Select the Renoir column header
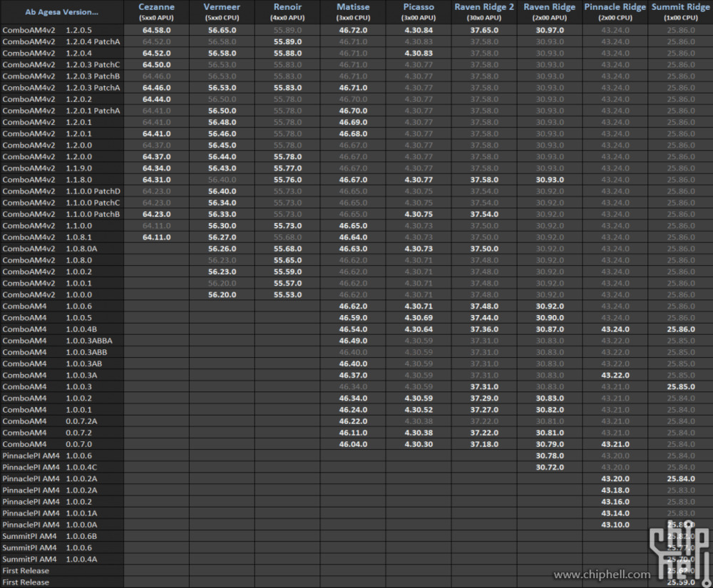The width and height of the screenshot is (713, 588). pos(287,12)
